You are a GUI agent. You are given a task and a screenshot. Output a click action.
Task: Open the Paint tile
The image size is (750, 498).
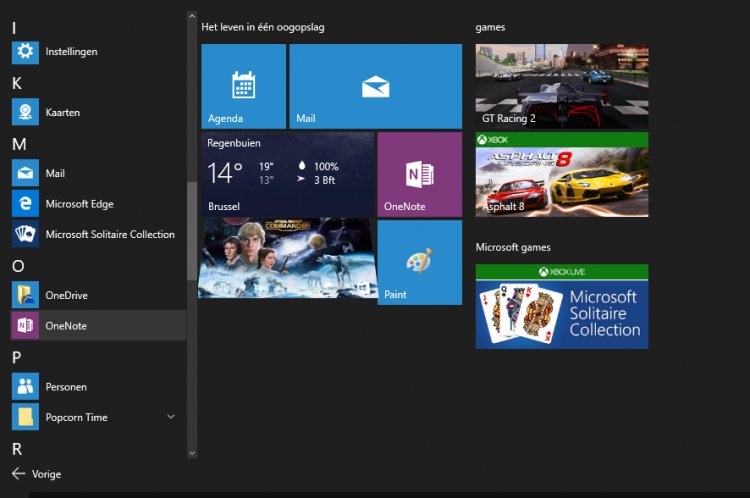tap(419, 262)
